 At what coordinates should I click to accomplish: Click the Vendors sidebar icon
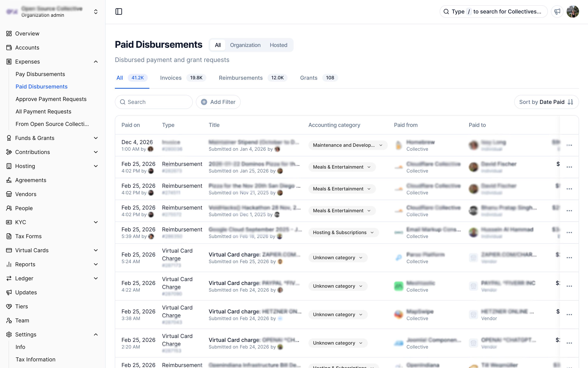pos(9,194)
